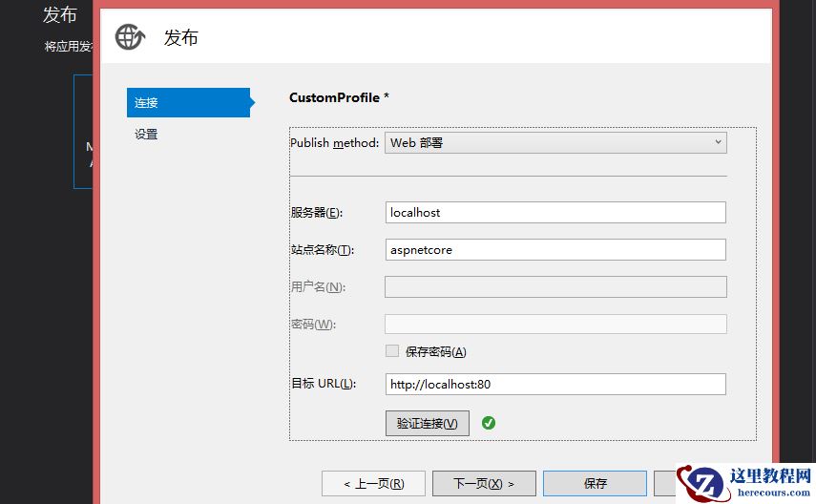Click the green connection validated checkmark icon
816x504 pixels.
tap(489, 422)
